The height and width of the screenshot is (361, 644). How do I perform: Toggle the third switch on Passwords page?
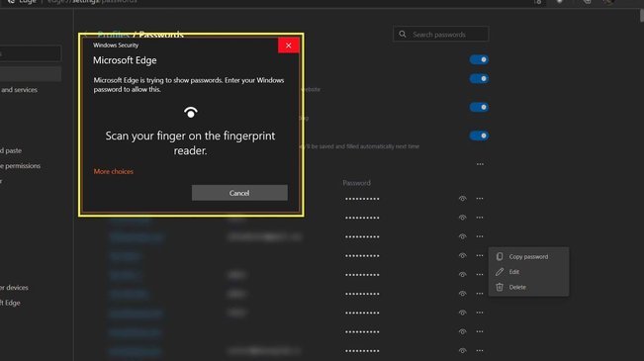pyautogui.click(x=479, y=107)
